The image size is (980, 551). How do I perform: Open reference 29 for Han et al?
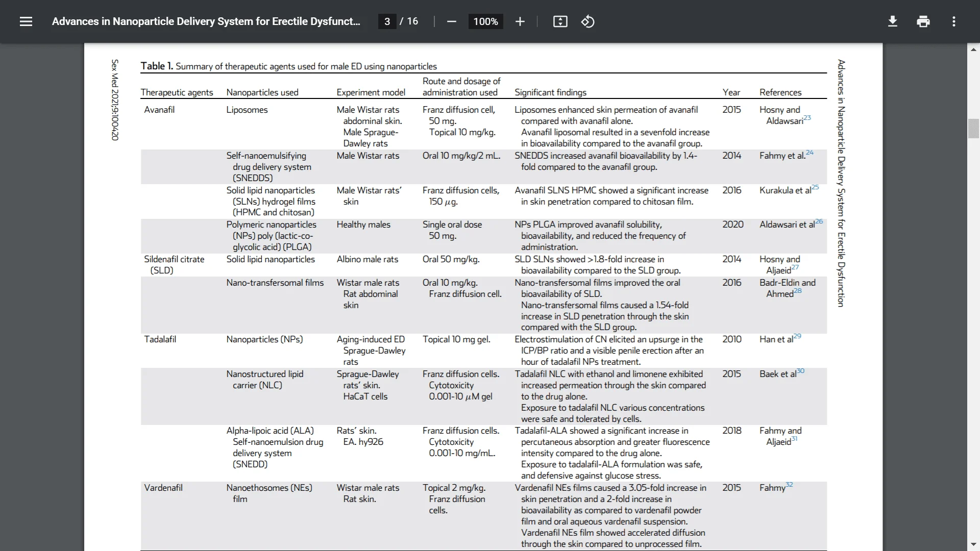[797, 336]
